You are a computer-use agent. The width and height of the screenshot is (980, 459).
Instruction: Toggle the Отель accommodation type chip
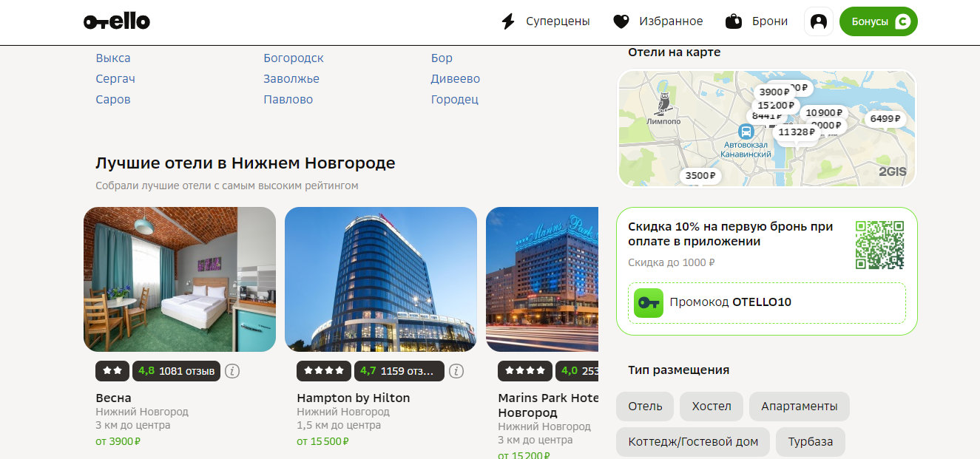coord(645,406)
